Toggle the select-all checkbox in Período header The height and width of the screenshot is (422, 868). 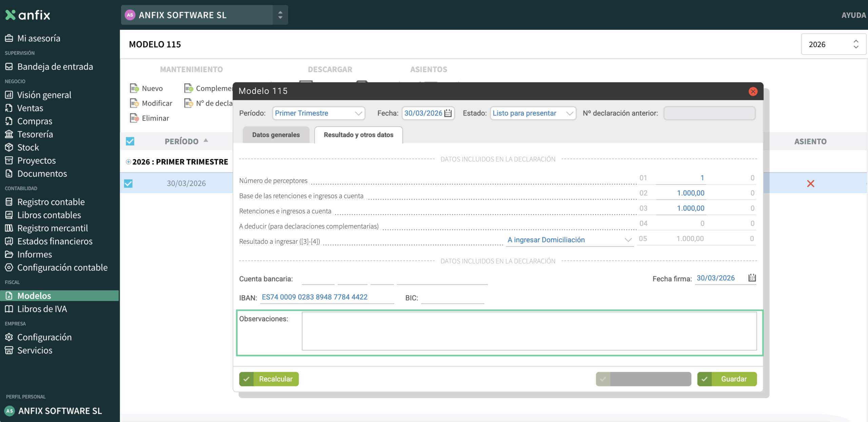pyautogui.click(x=130, y=141)
